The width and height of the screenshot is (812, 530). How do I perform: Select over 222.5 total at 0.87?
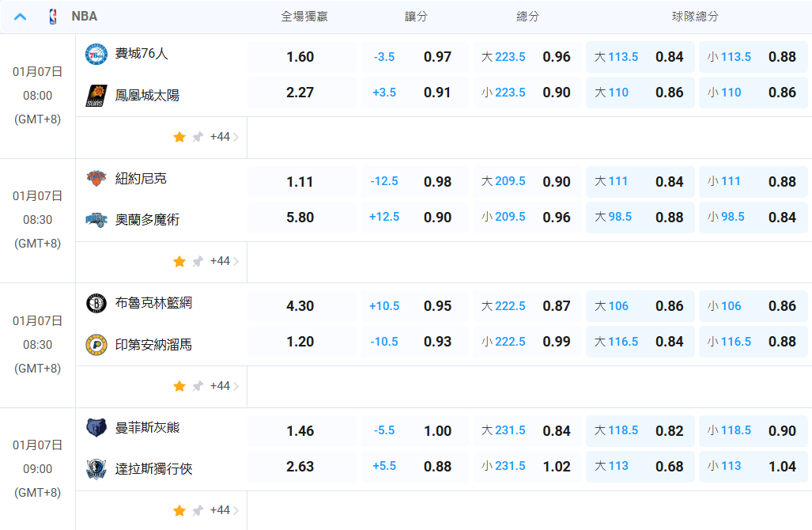[x=527, y=306]
